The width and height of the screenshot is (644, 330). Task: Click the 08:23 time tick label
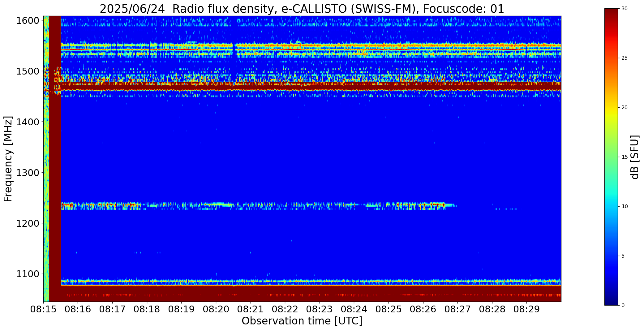320,309
